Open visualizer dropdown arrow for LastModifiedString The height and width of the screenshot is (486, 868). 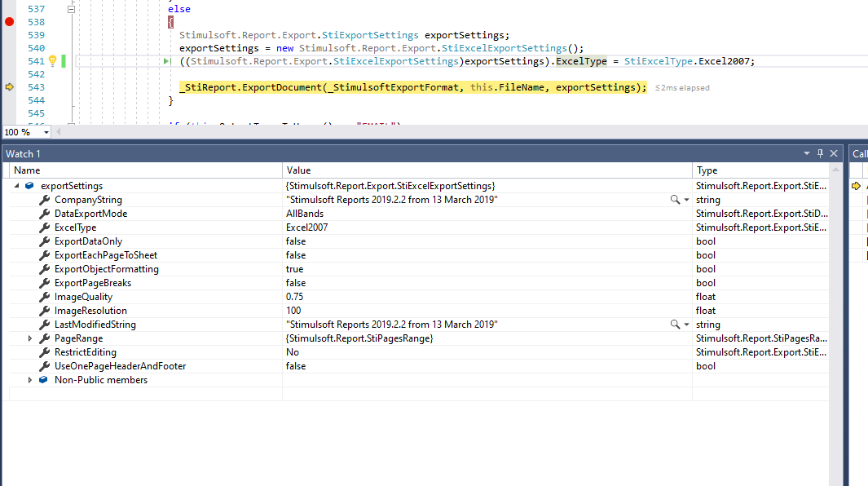coord(686,325)
